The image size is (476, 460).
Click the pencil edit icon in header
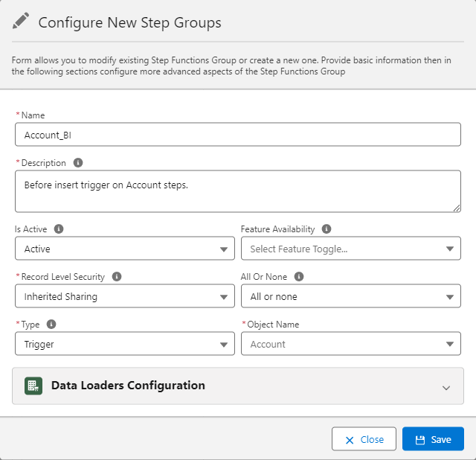(x=21, y=22)
